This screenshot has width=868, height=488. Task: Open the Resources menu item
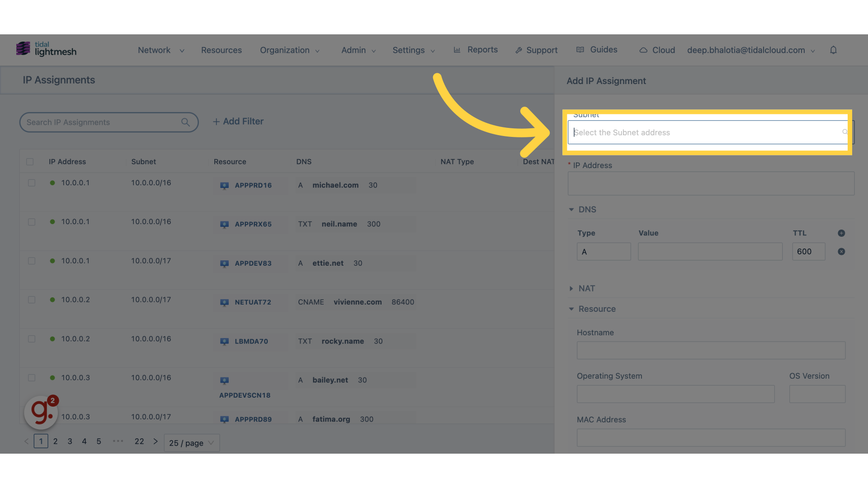pyautogui.click(x=222, y=50)
